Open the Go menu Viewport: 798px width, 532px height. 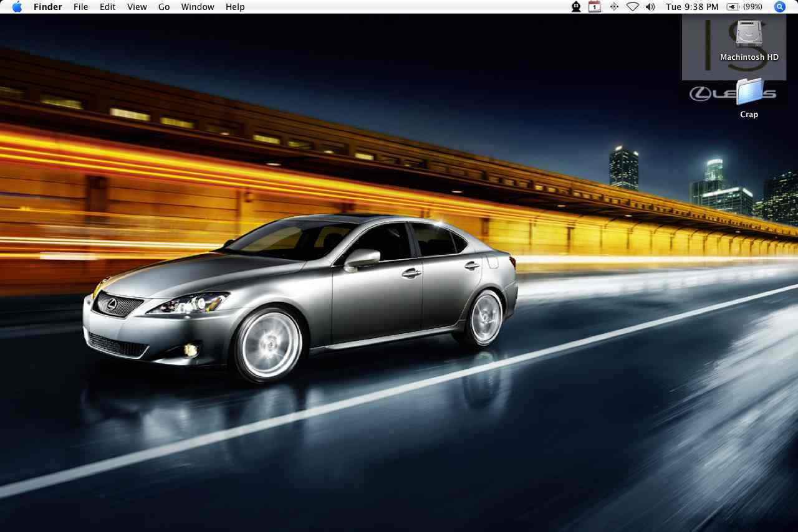point(164,7)
